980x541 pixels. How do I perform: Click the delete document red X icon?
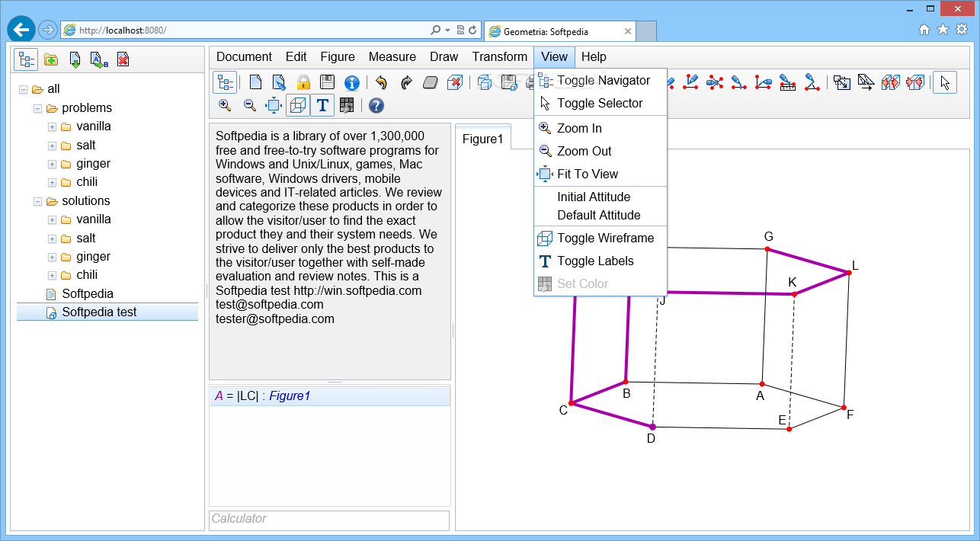coord(123,59)
